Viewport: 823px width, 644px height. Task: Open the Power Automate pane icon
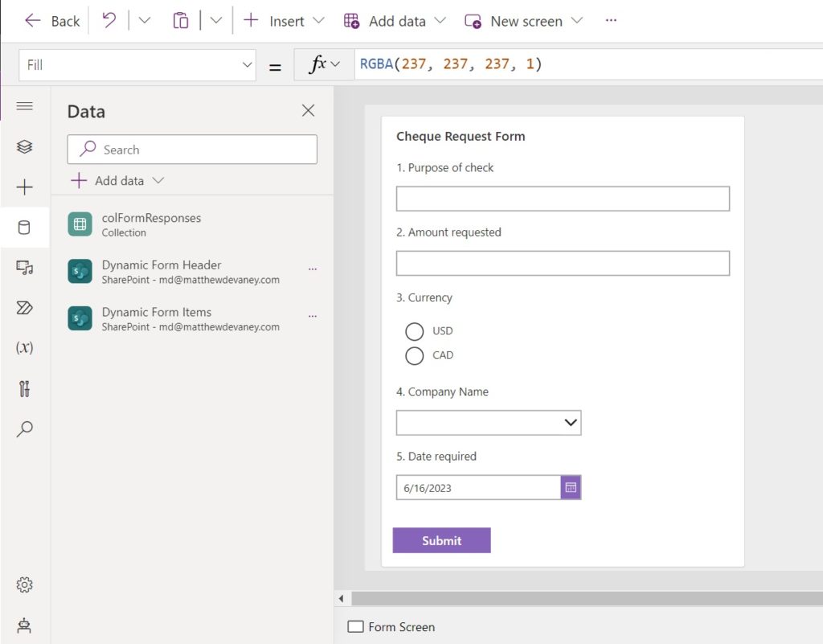click(x=24, y=308)
